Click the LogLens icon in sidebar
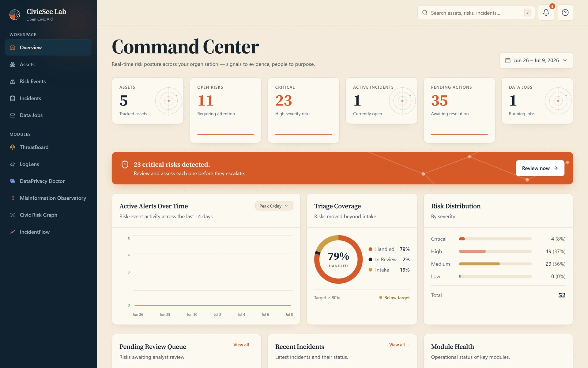 tap(13, 164)
